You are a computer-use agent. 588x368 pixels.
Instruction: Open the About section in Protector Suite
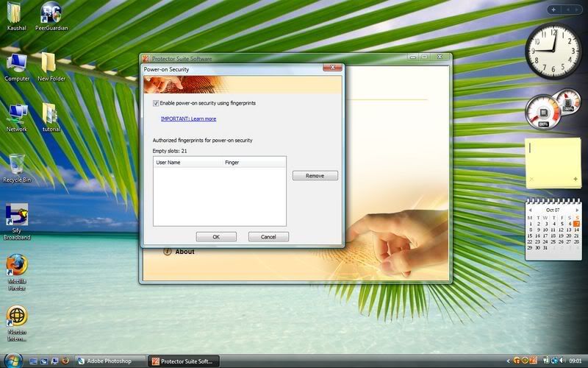click(x=184, y=252)
